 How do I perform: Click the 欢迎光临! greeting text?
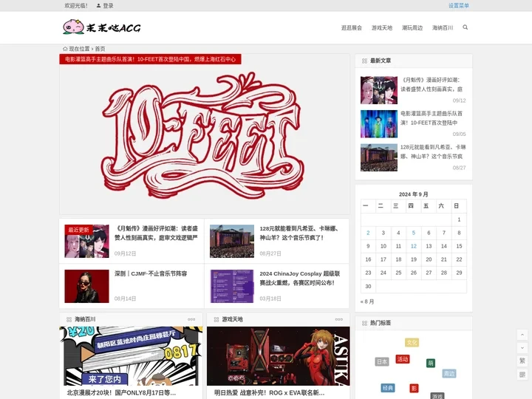pos(76,5)
